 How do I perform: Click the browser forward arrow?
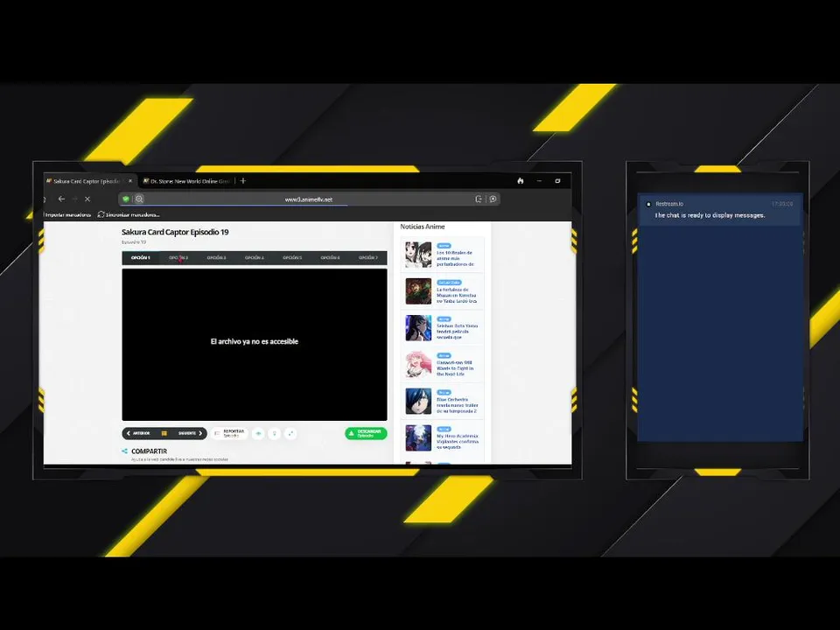pyautogui.click(x=74, y=199)
